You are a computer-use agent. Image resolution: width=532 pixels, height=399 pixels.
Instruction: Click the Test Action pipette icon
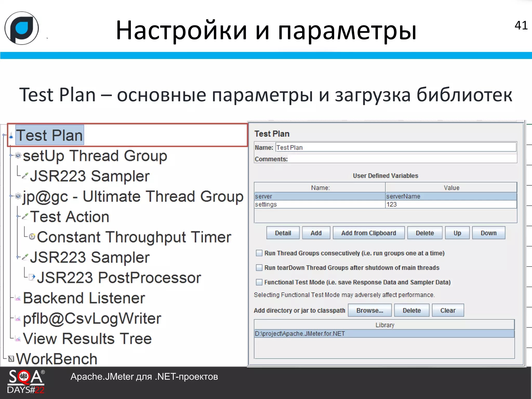(25, 216)
